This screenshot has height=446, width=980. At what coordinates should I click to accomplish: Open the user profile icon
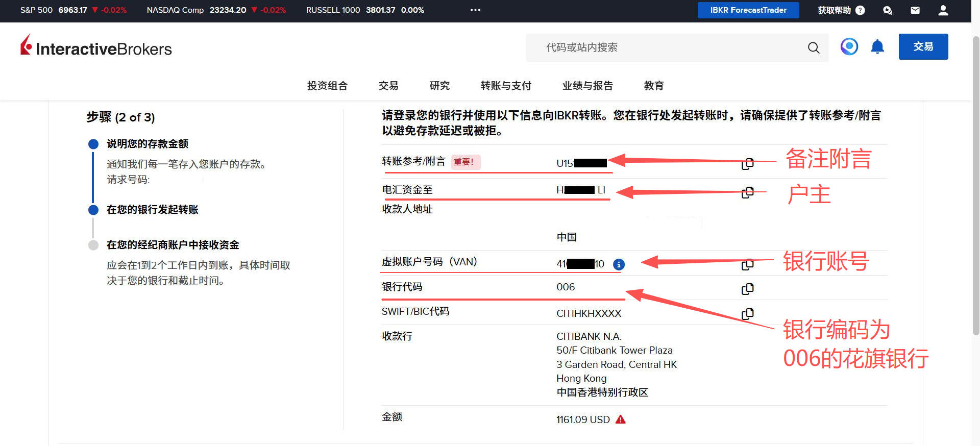943,10
